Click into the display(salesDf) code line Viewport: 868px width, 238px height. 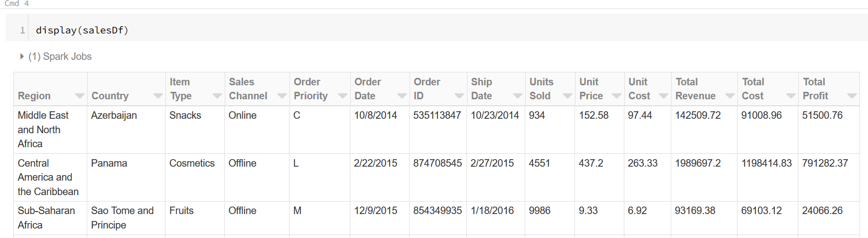coord(82,30)
